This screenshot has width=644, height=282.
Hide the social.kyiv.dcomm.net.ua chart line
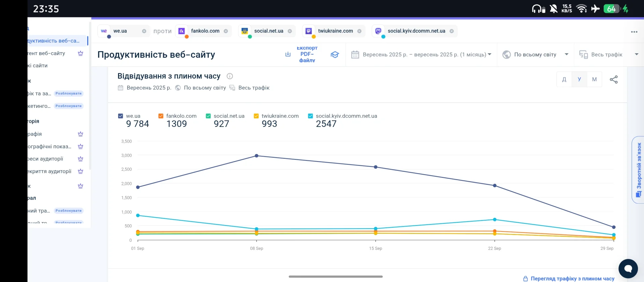pyautogui.click(x=310, y=116)
